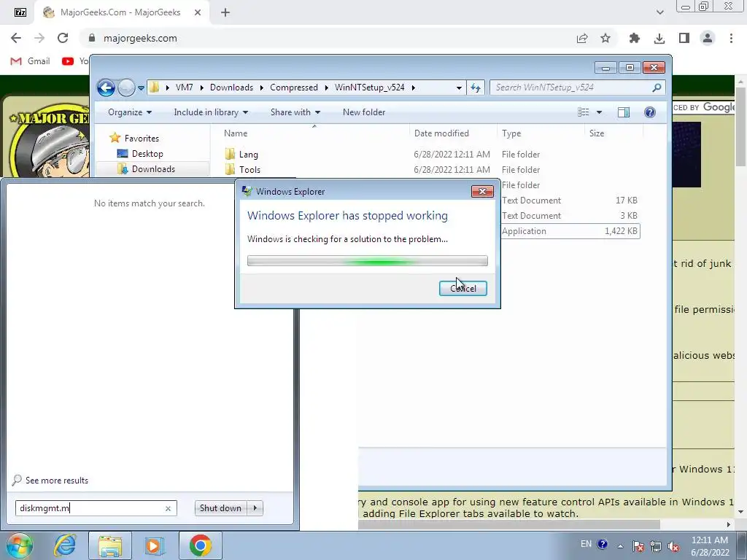
Task: Open the Organize menu
Action: pos(130,112)
